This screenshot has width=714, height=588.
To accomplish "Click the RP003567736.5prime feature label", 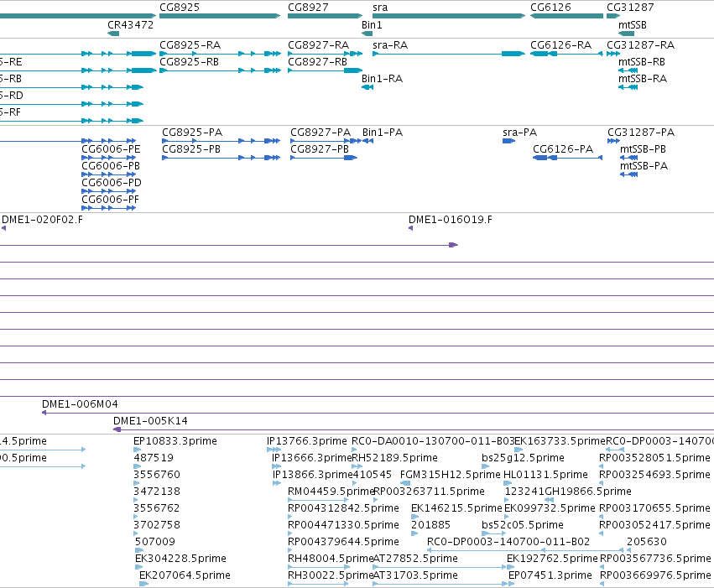I will (655, 559).
